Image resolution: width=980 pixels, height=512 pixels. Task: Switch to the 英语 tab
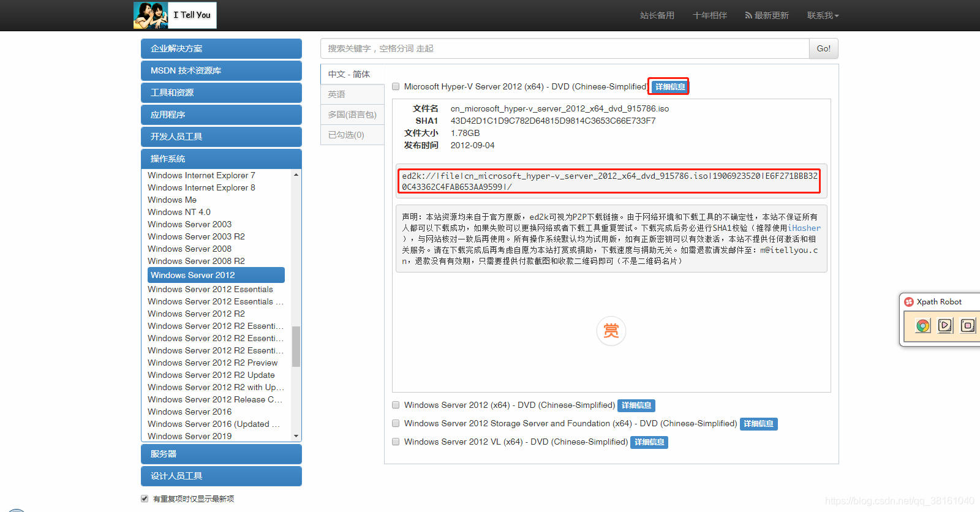tap(352, 94)
